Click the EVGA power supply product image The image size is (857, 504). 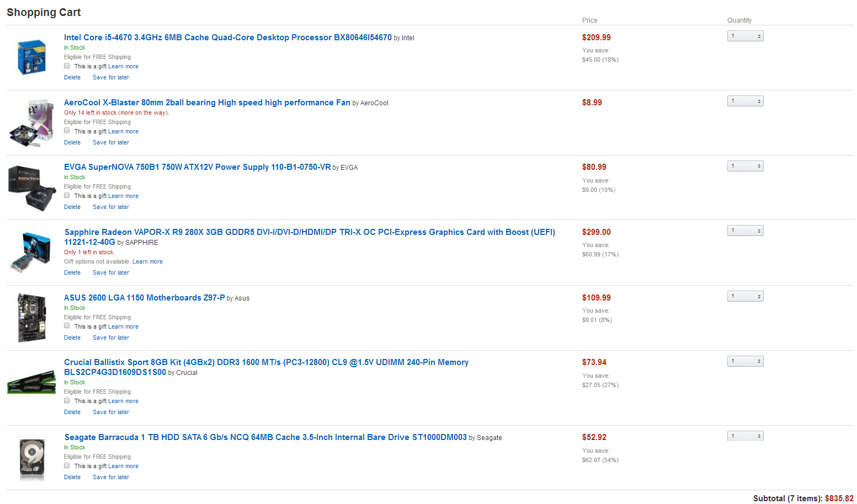(x=32, y=187)
